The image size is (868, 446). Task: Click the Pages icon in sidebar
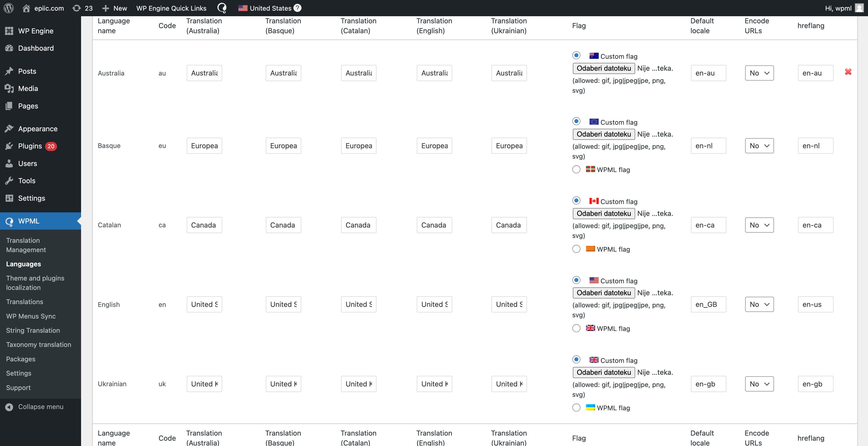coord(9,106)
